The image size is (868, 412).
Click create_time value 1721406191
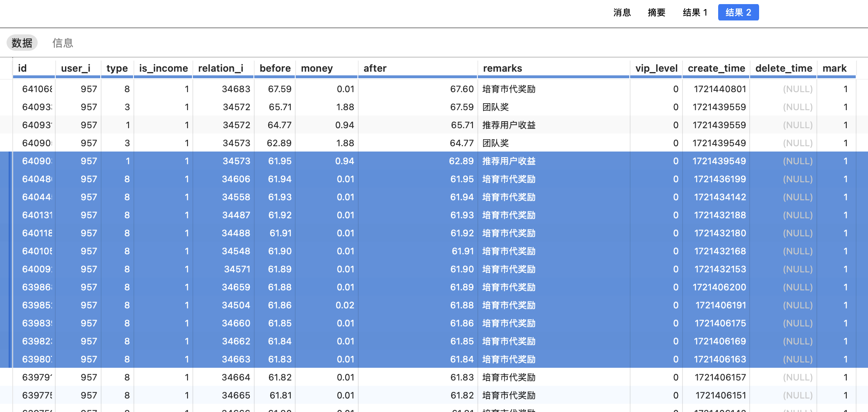(721, 306)
